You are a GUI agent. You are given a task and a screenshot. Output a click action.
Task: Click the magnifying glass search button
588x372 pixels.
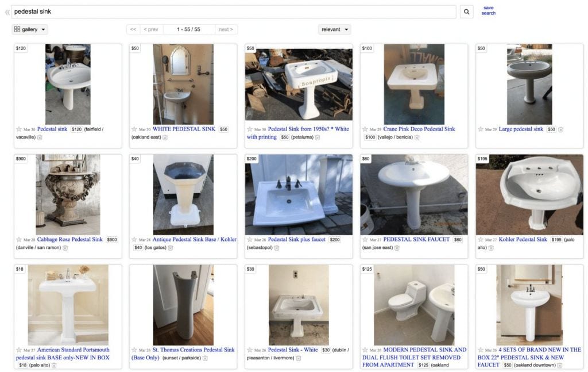pyautogui.click(x=466, y=11)
